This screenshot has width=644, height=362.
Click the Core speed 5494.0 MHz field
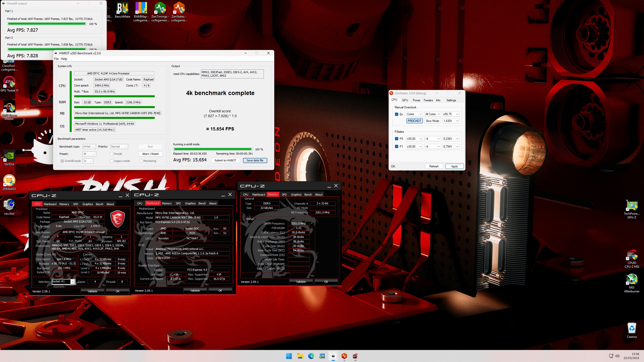102,85
